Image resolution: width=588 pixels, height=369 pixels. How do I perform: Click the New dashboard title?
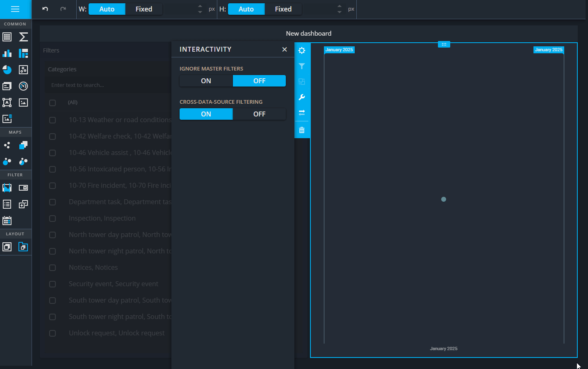[x=309, y=34]
